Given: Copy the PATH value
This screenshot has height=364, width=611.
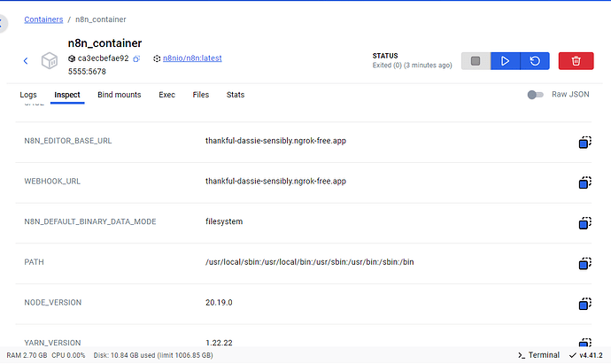Looking at the screenshot, I should (x=585, y=263).
